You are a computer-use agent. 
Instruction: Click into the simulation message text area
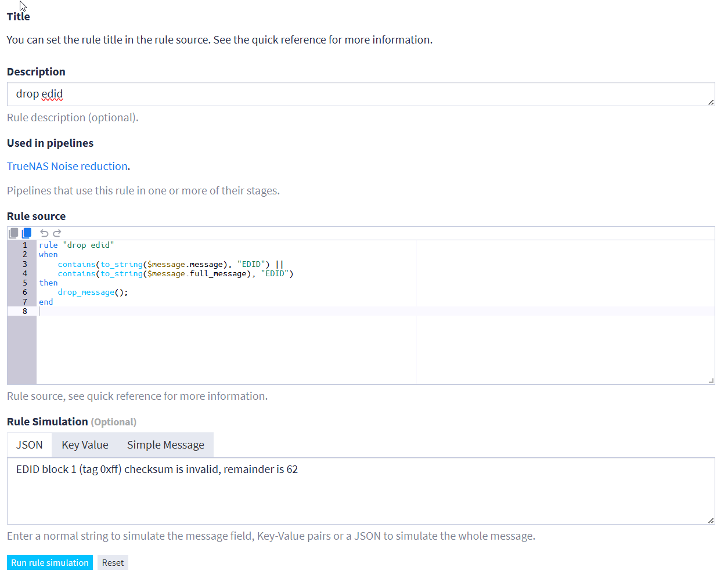tap(360, 493)
